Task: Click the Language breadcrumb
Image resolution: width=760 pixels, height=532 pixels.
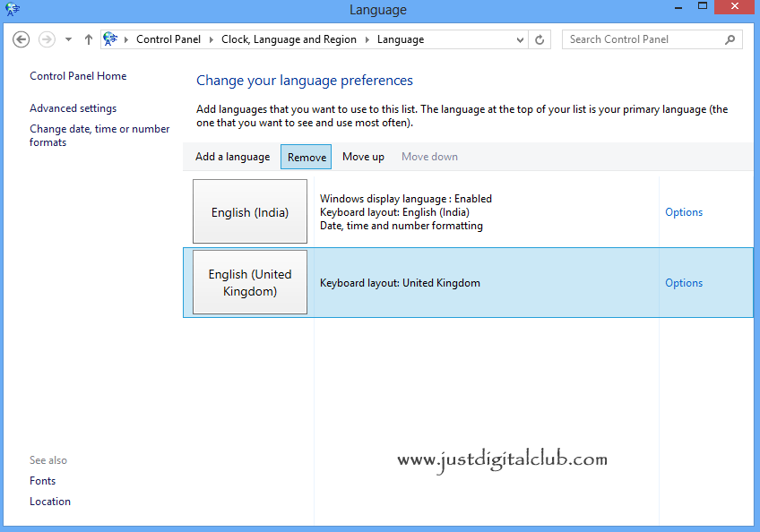Action: point(401,39)
